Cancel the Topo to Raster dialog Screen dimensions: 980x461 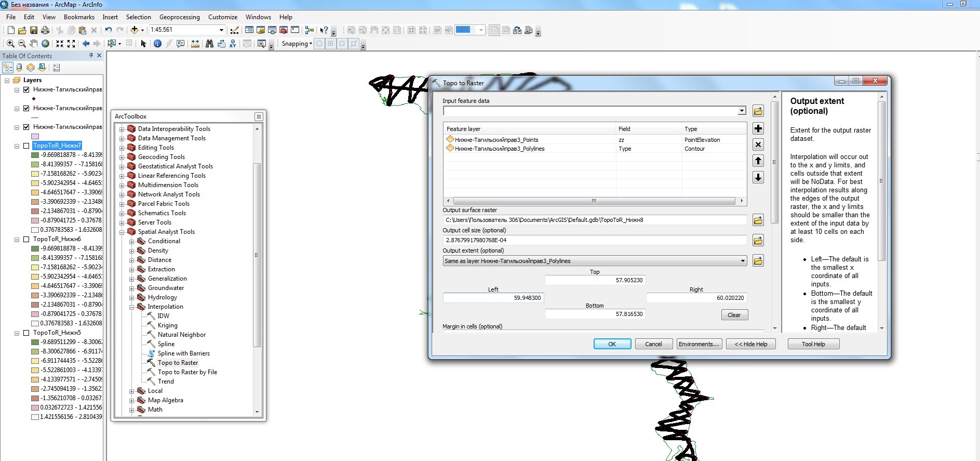(x=653, y=344)
